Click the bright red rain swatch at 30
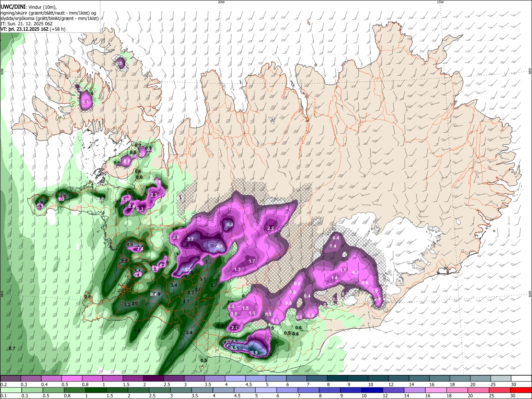The width and height of the screenshot is (532, 399). coord(521,390)
